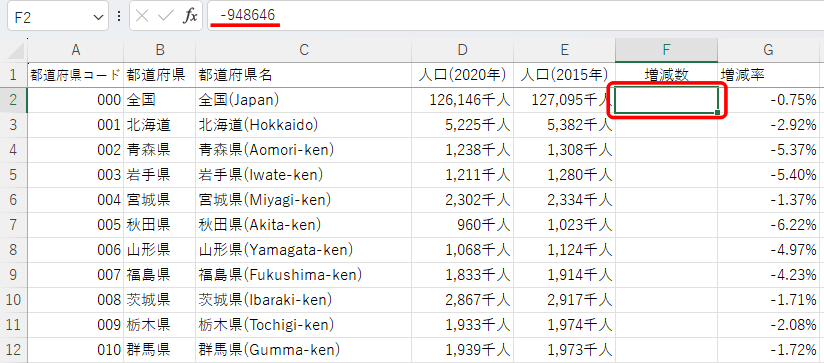Click the column B cell 北海道
This screenshot has width=824, height=363.
160,125
